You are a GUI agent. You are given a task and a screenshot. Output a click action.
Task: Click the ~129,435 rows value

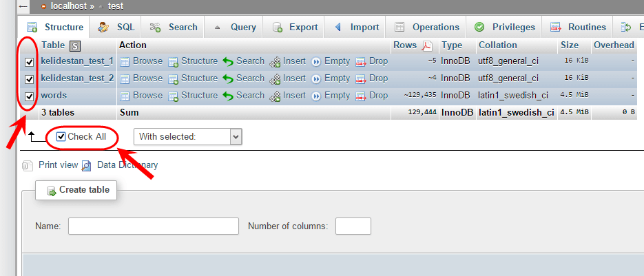point(420,96)
